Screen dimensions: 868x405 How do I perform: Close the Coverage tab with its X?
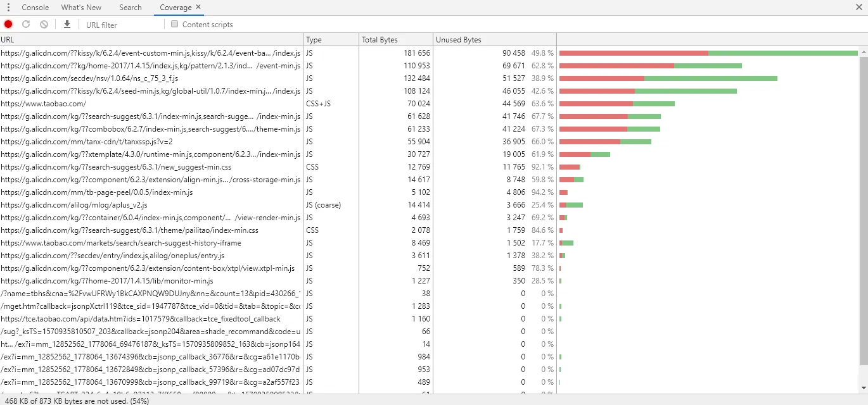tap(198, 7)
